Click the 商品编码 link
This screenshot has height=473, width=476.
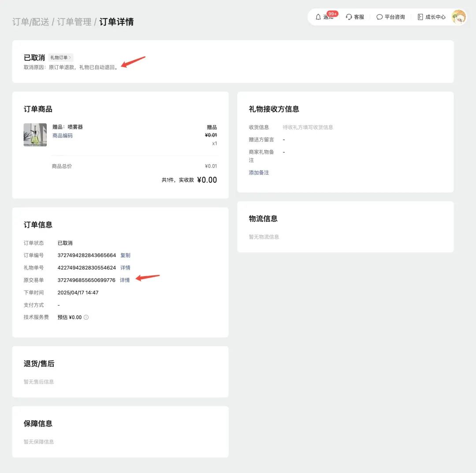[x=63, y=136]
